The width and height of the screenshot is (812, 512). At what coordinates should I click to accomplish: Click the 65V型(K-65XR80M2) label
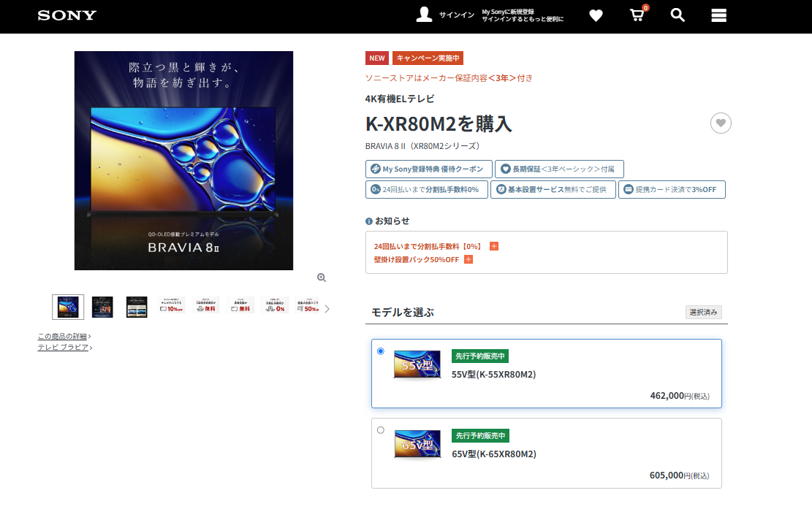tap(494, 454)
